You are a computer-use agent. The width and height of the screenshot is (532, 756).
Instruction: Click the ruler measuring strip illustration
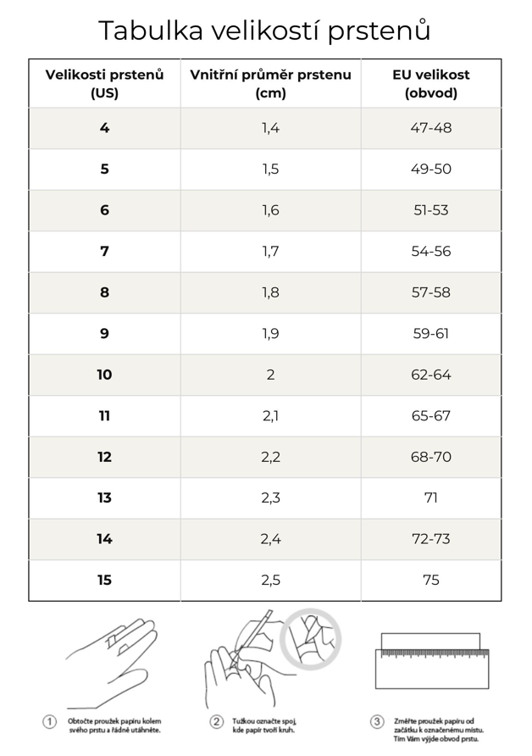430,660
